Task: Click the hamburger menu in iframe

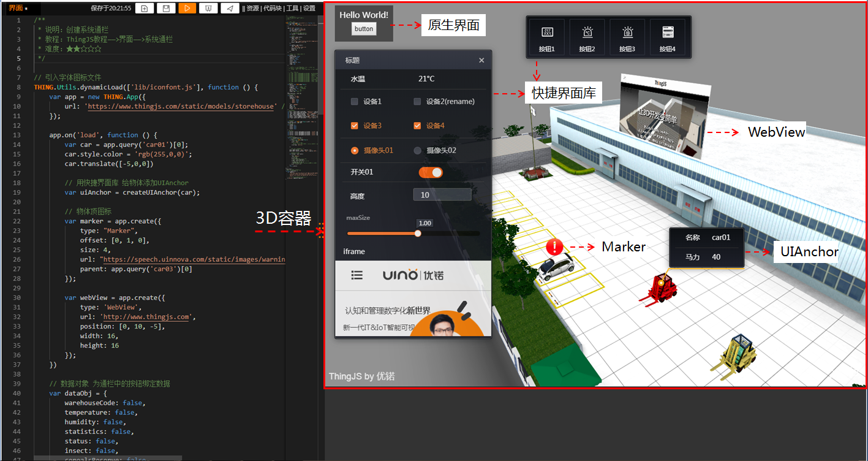Action: pyautogui.click(x=357, y=275)
